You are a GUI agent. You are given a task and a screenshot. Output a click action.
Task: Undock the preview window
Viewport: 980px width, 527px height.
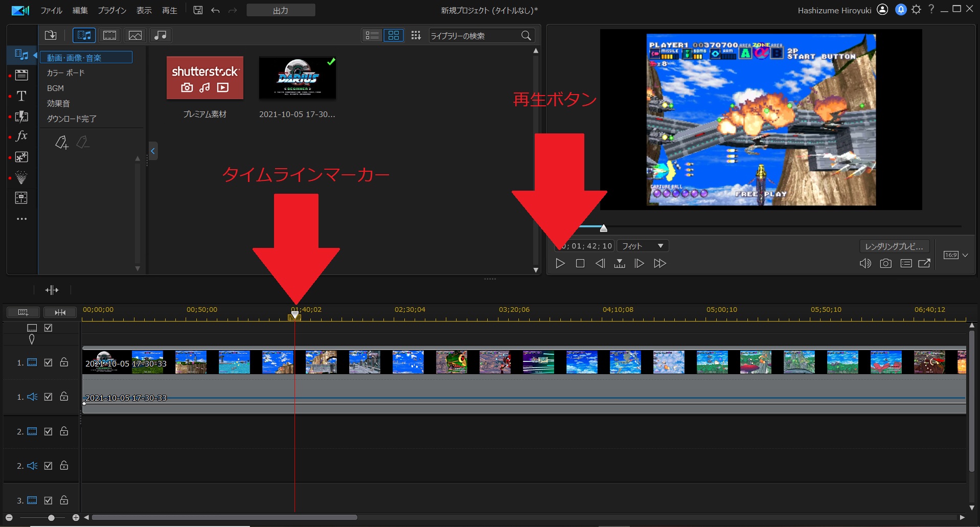(x=924, y=263)
